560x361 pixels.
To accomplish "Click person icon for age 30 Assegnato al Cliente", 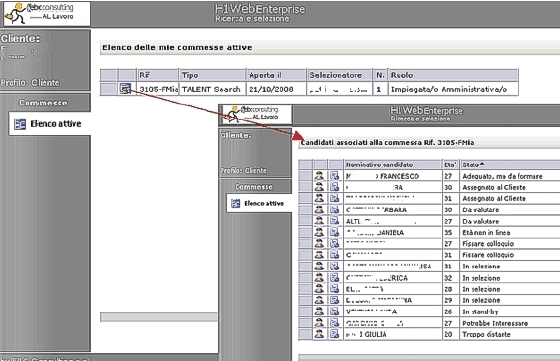I will (319, 187).
